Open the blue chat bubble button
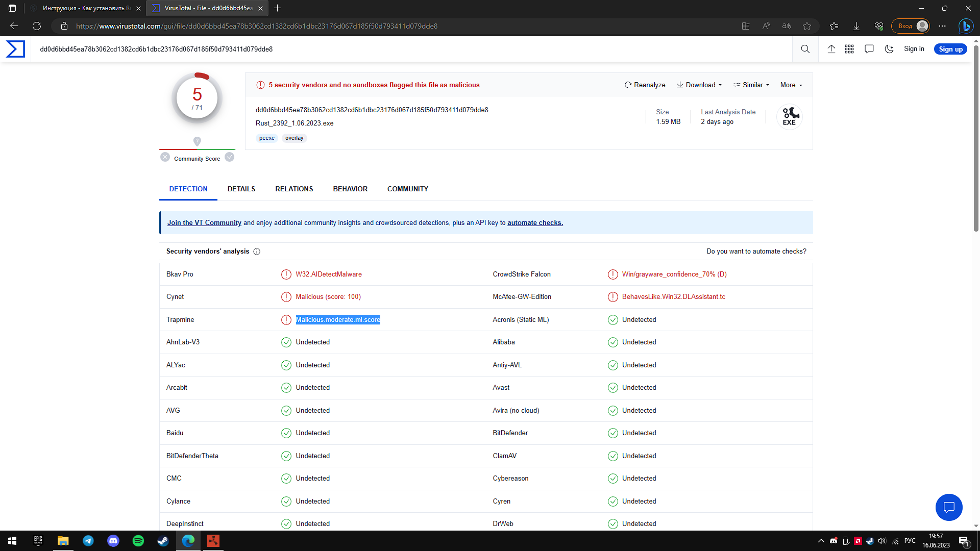The image size is (980, 551). point(948,507)
